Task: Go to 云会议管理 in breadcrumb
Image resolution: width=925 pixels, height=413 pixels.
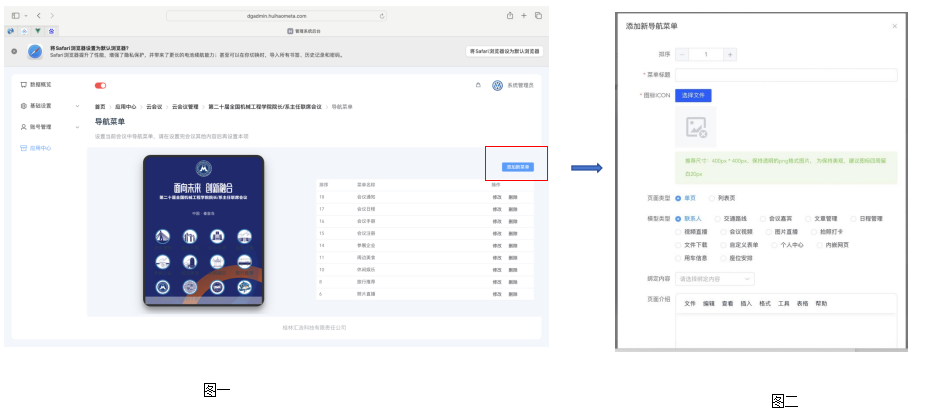Action: coord(185,107)
